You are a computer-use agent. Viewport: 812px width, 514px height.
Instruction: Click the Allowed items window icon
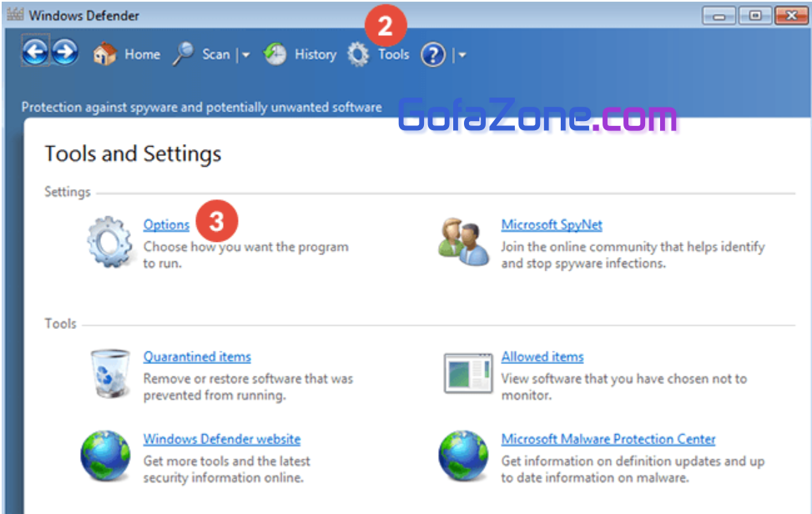(x=467, y=373)
